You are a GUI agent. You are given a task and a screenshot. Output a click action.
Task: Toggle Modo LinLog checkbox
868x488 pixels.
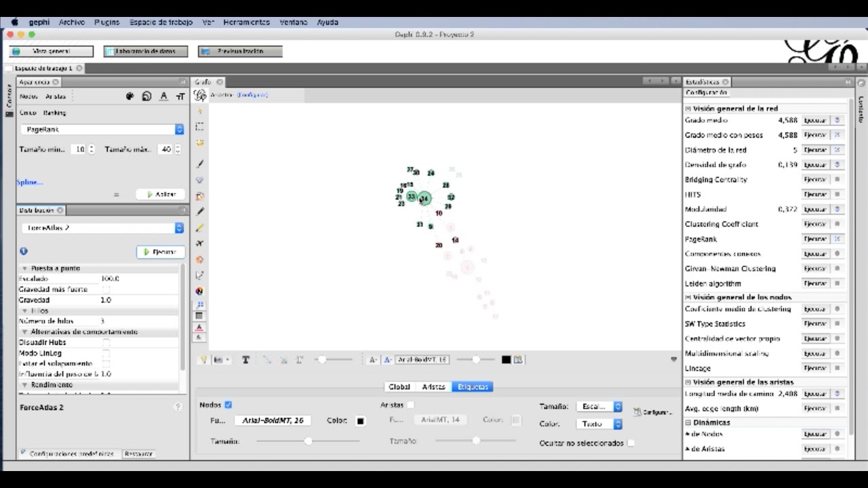coord(106,353)
